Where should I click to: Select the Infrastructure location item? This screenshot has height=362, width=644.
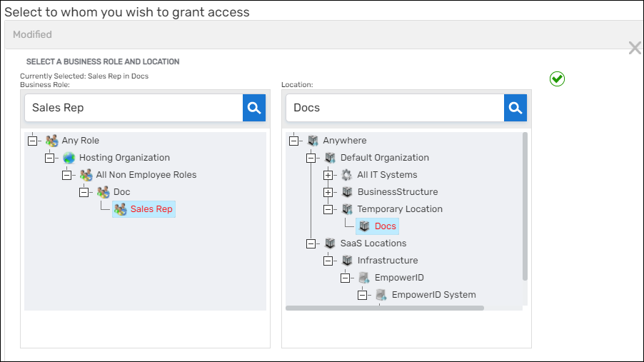[387, 261]
